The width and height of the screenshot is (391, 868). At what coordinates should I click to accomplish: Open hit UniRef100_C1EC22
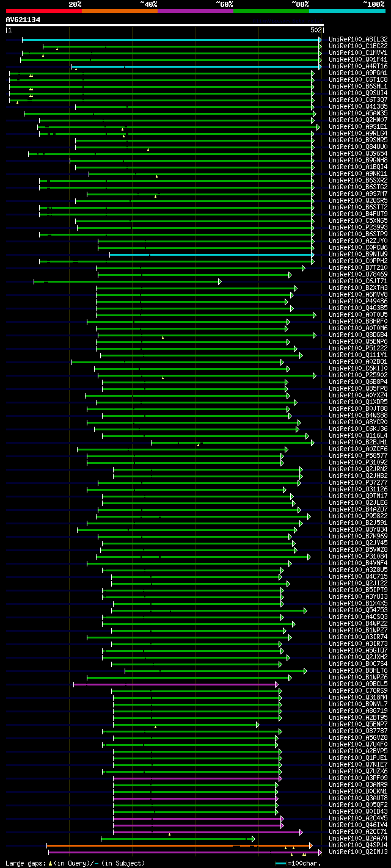pos(358,46)
